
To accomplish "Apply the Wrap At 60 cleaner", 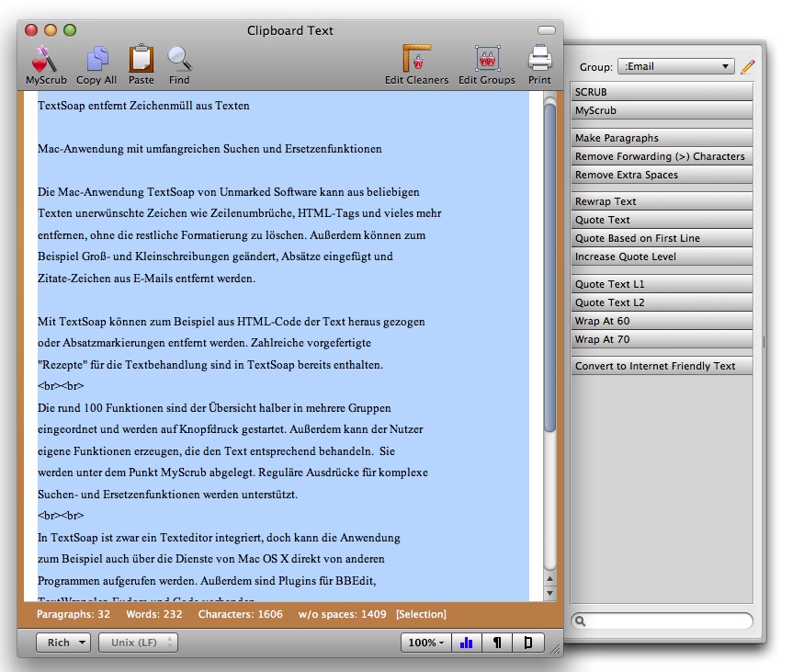I will pos(661,322).
